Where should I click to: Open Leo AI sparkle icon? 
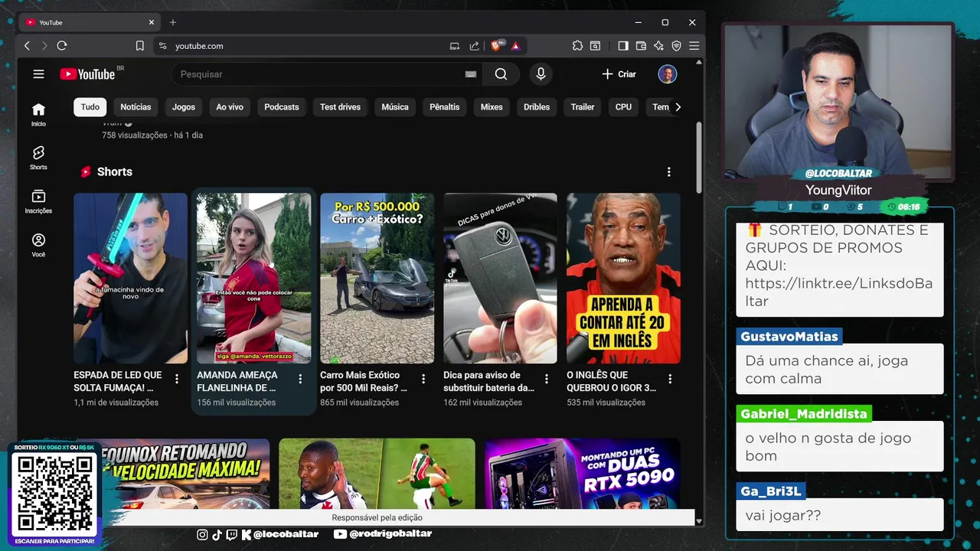[x=658, y=46]
